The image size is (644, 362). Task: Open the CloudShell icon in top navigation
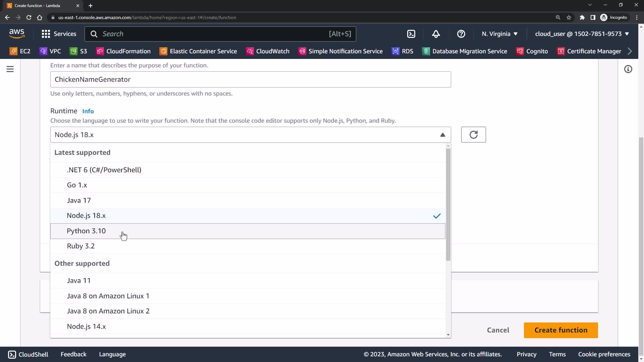pos(411,34)
